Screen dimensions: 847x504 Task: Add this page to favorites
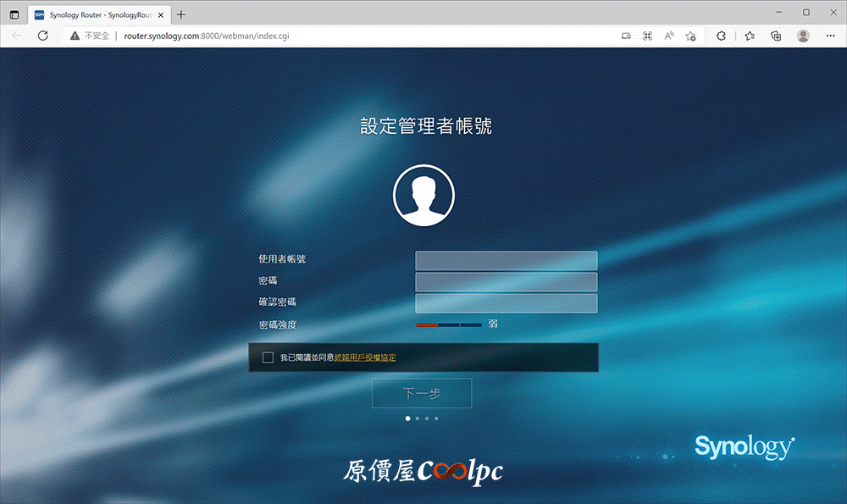(x=691, y=36)
